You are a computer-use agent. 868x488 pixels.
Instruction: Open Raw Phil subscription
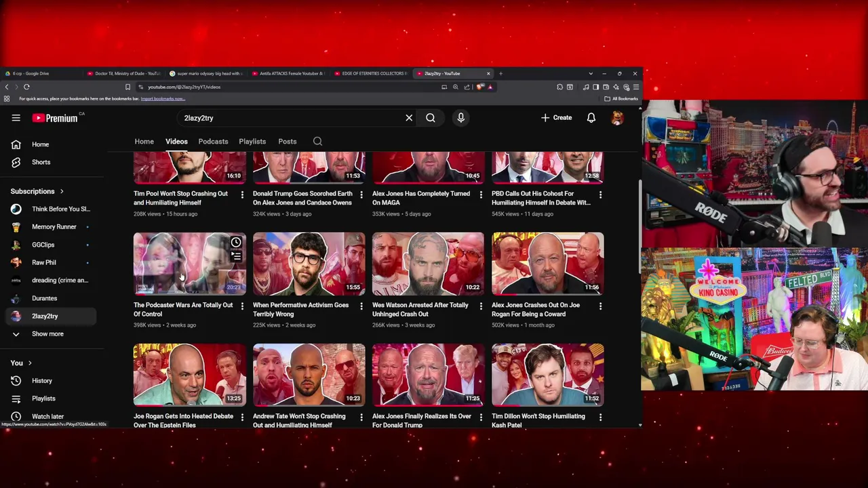[x=51, y=263]
